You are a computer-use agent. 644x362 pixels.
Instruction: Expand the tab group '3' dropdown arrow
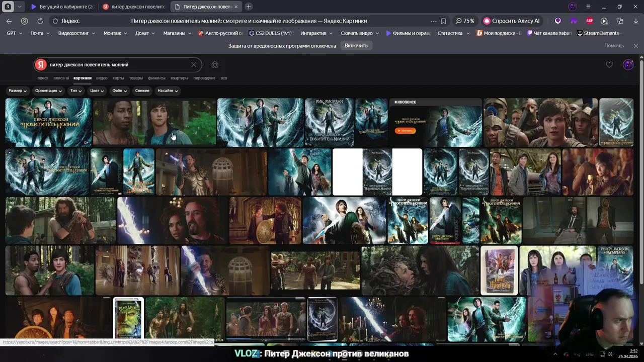[20, 7]
